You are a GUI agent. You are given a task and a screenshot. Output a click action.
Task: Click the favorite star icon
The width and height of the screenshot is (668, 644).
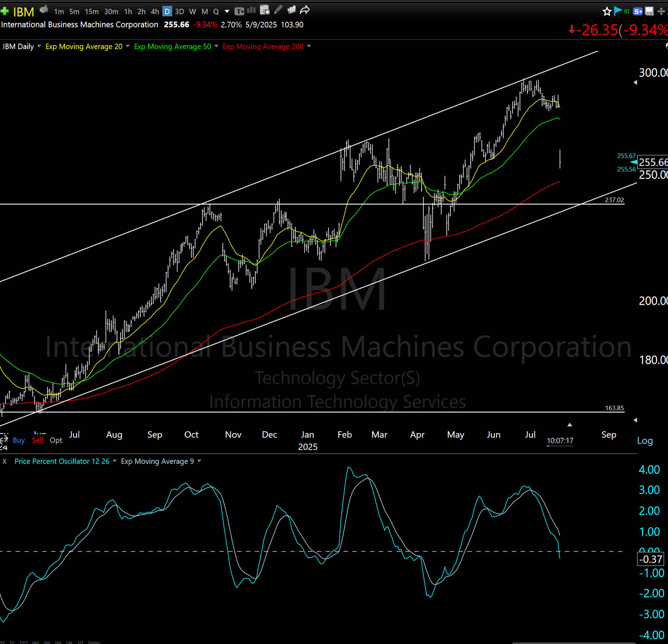(607, 12)
